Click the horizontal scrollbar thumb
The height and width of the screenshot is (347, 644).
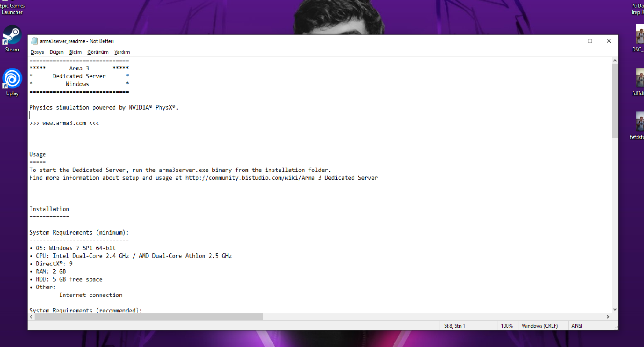pos(149,317)
